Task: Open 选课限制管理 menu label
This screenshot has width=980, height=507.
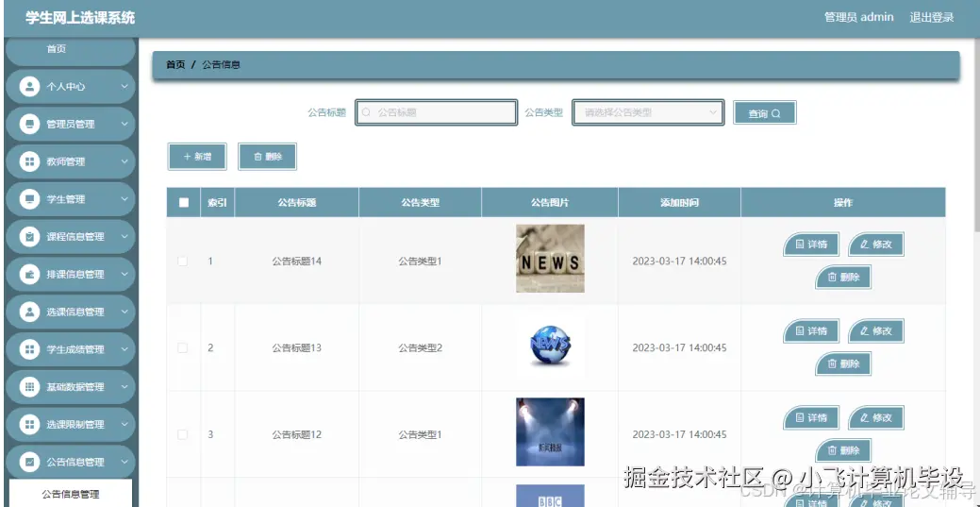Action: tap(75, 424)
